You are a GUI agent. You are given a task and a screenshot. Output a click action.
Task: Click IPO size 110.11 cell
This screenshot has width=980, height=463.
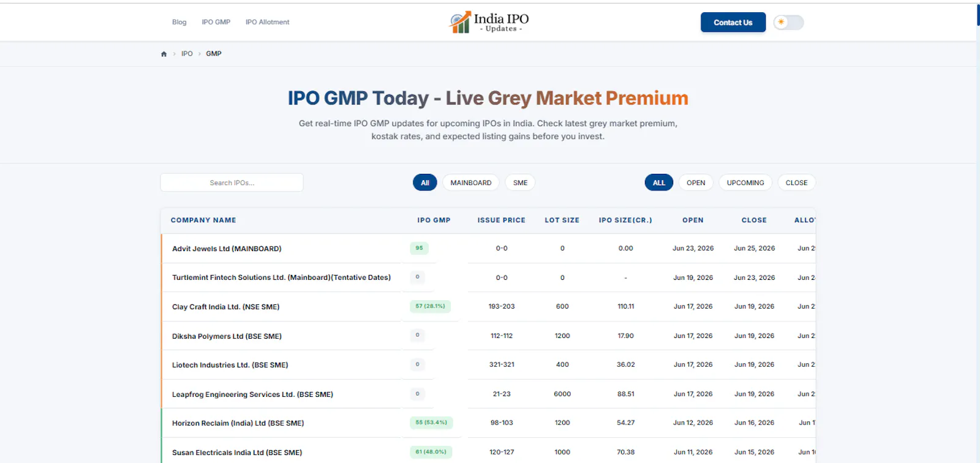pyautogui.click(x=625, y=306)
